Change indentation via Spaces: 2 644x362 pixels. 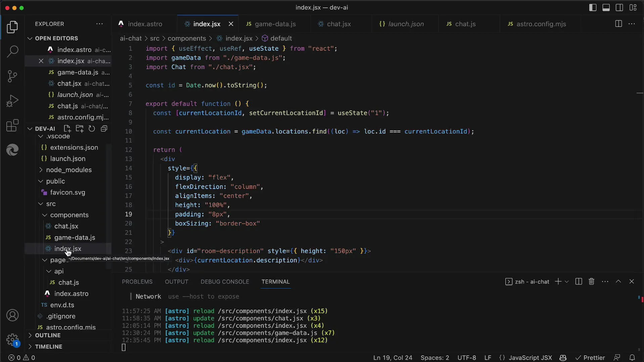click(x=434, y=358)
